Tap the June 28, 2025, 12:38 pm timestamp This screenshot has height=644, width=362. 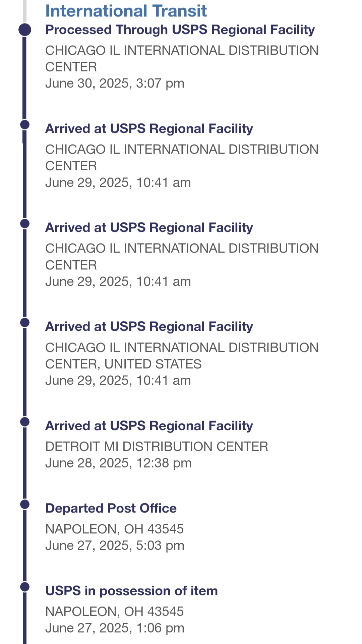[x=118, y=463]
